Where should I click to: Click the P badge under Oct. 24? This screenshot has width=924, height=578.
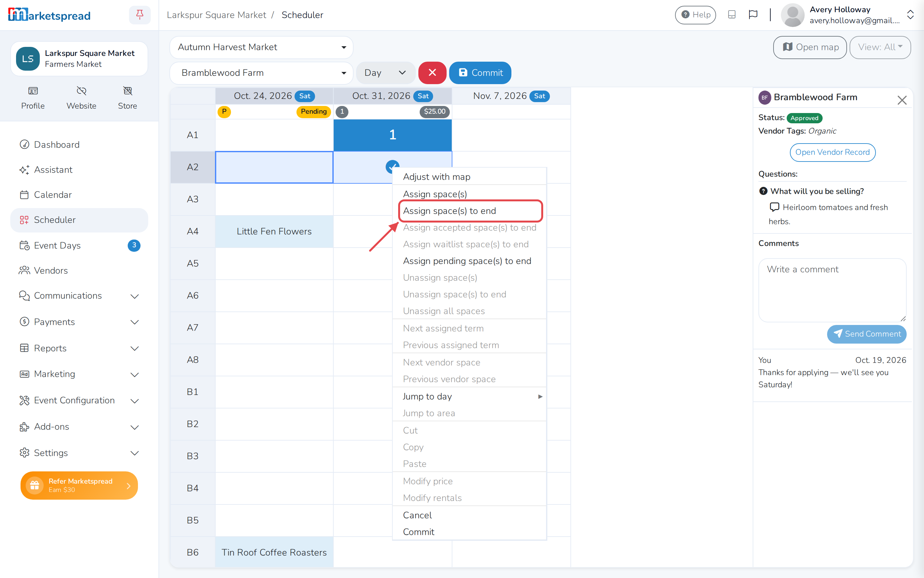click(x=224, y=112)
